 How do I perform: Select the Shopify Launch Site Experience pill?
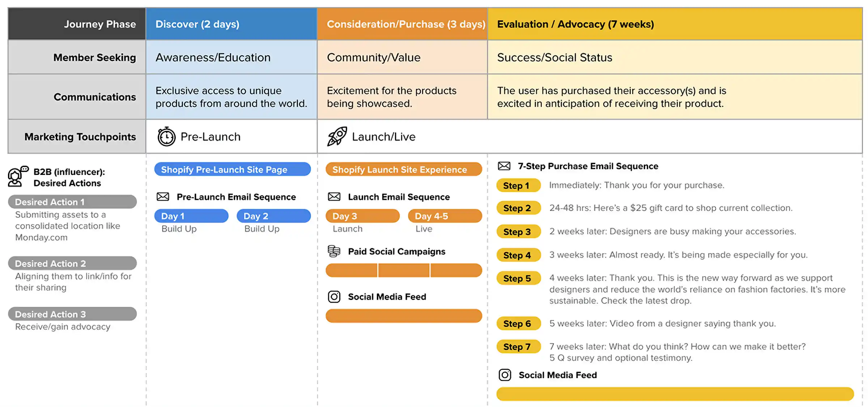coord(403,169)
